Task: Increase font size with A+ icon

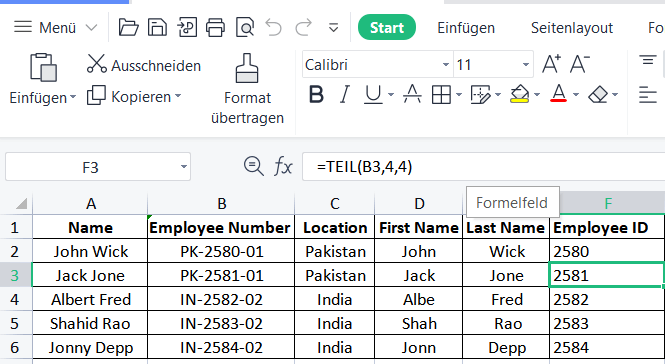Action: pos(552,64)
